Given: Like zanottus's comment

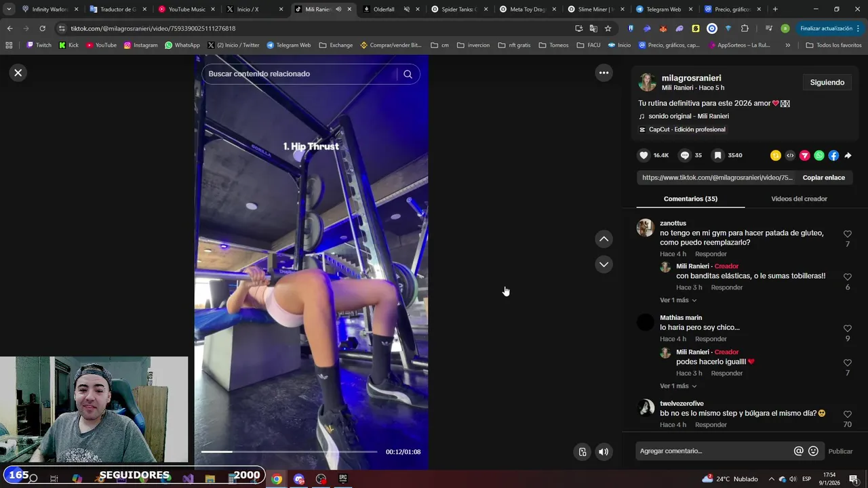Looking at the screenshot, I should coord(848,234).
